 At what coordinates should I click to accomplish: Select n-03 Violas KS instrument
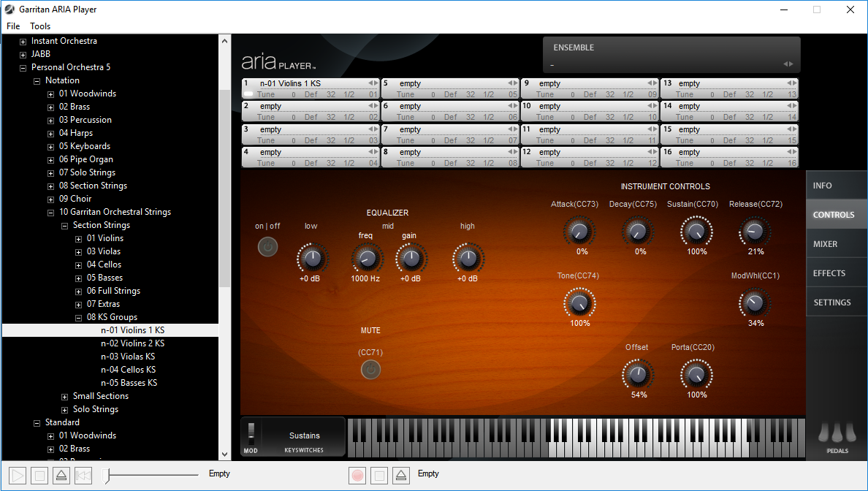[128, 357]
